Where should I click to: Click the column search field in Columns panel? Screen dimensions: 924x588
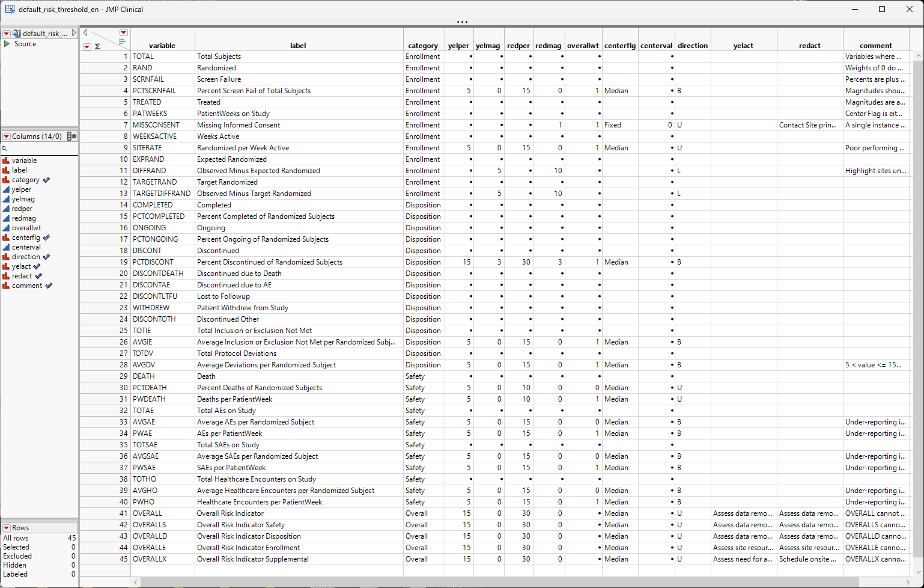click(x=41, y=149)
